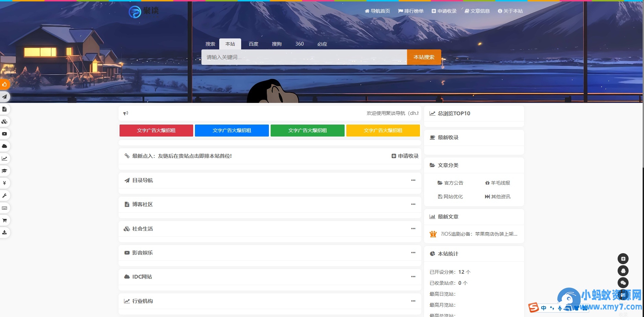Click the YouTube-style 影音娱乐 sidebar icon
The height and width of the screenshot is (317, 644).
tap(4, 134)
